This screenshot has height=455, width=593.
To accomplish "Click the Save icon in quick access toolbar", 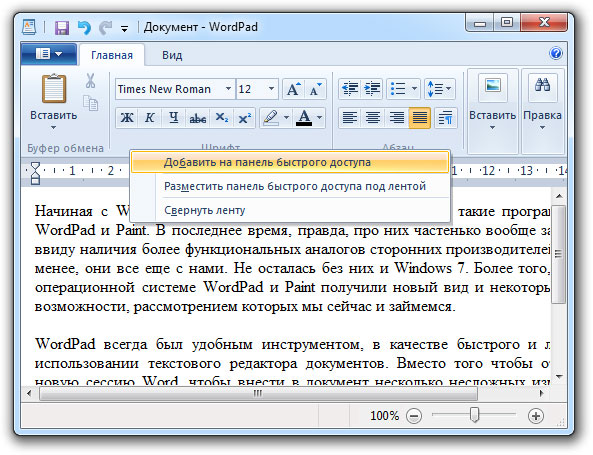I will 62,28.
